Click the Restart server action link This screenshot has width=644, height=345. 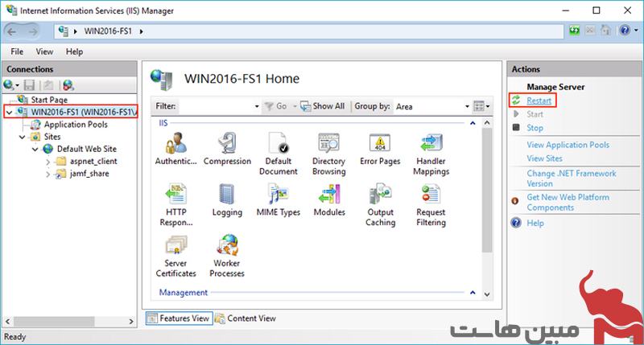tap(539, 101)
